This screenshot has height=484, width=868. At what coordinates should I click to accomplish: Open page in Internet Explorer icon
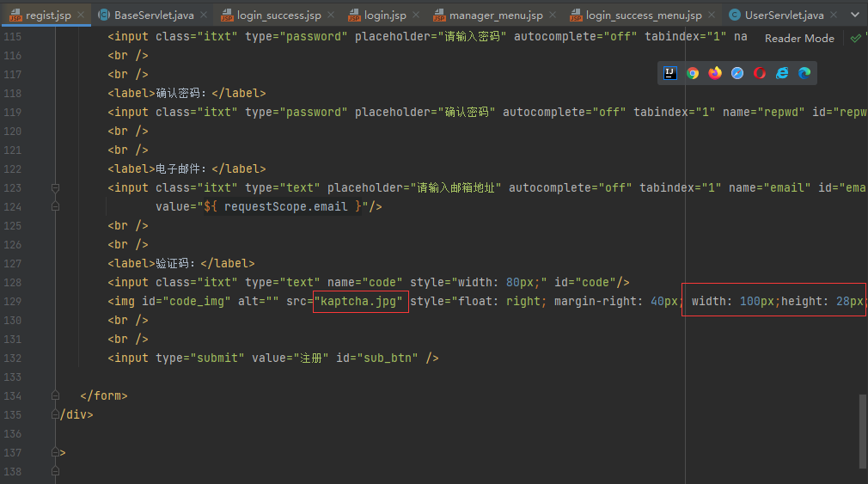click(782, 73)
